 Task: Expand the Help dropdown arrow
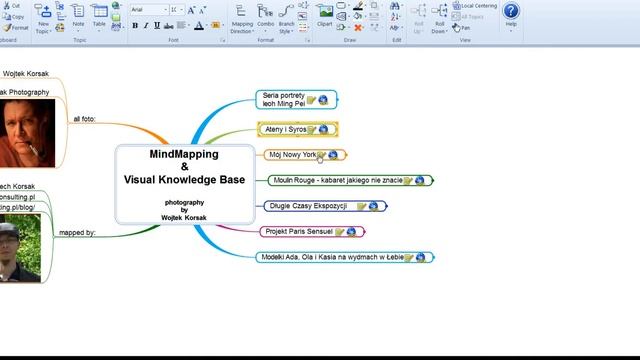[511, 31]
